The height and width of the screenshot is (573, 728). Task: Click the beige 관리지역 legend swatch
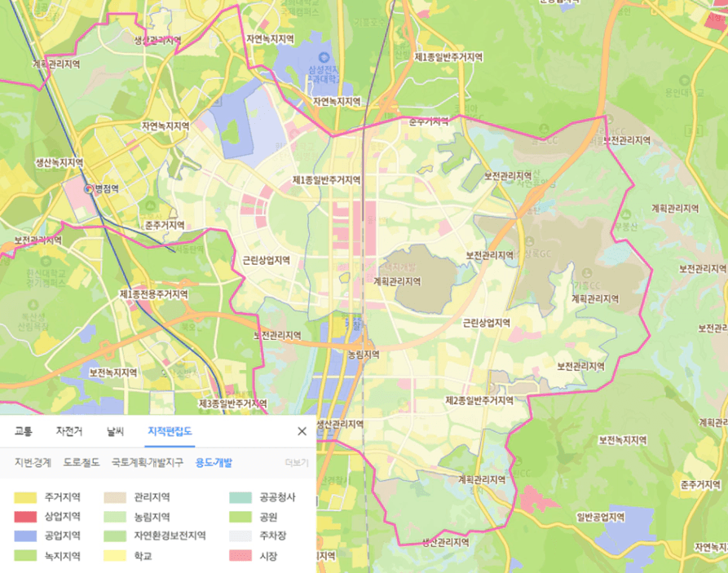click(115, 496)
